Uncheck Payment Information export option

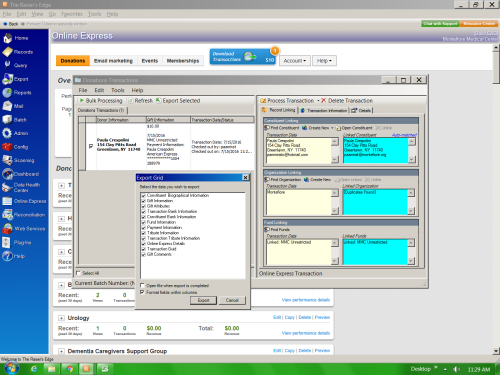click(144, 228)
